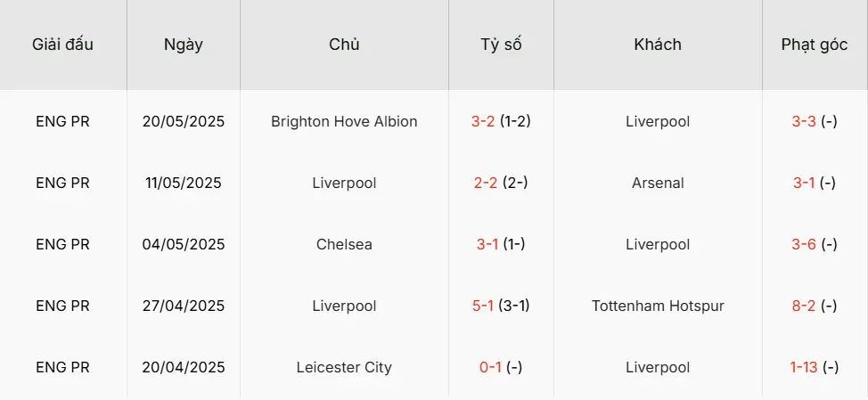Click the Ngày column header
868x400 pixels.
184,45
